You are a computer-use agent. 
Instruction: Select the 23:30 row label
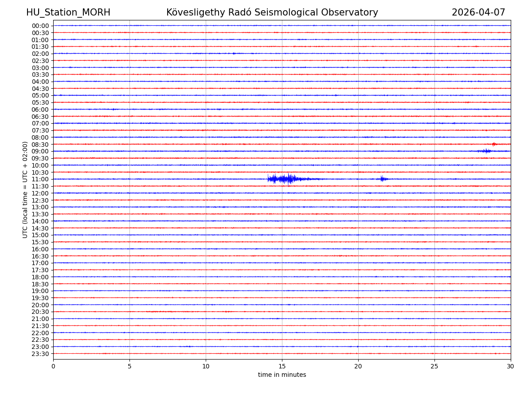(40, 354)
